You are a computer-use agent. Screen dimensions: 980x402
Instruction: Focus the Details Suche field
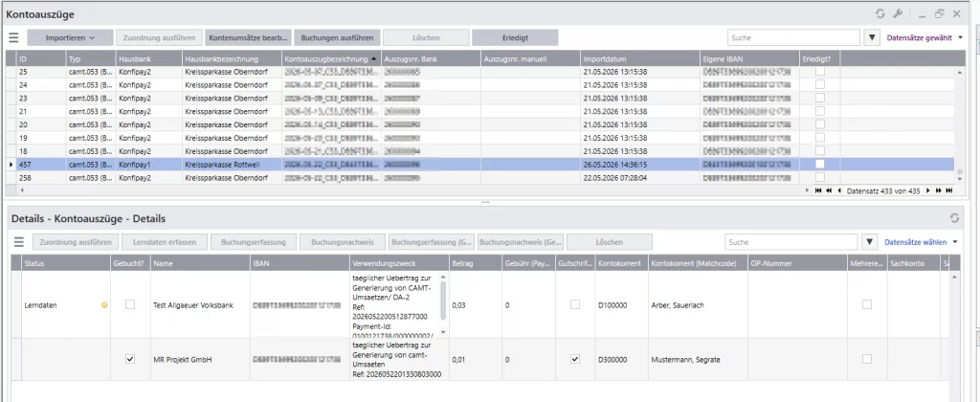pyautogui.click(x=791, y=242)
